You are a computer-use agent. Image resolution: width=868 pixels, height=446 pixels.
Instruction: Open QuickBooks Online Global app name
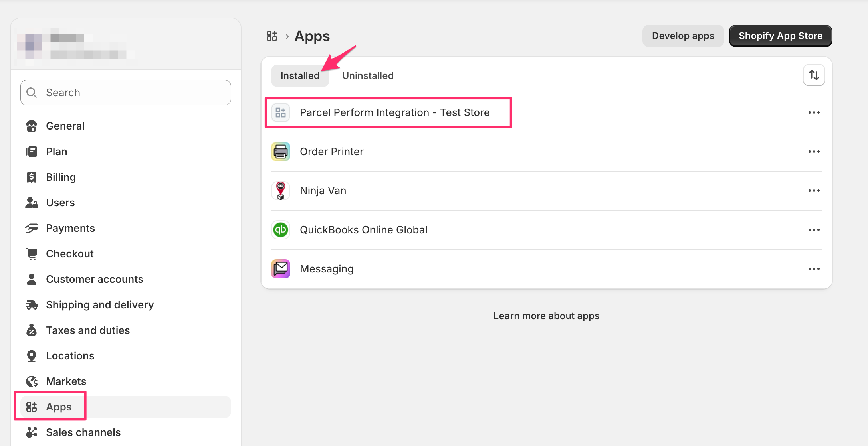364,230
